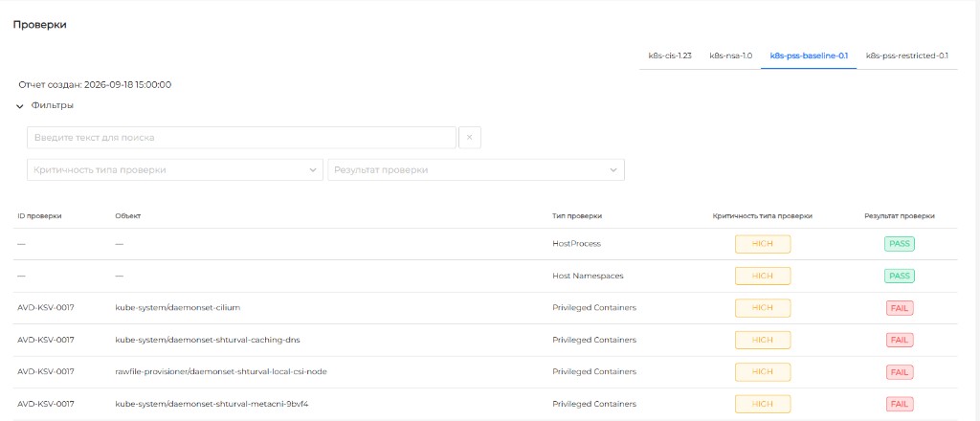Click AVD-KSV-0017 ID in metacni-9bvf4 row
Image resolution: width=980 pixels, height=421 pixels.
[46, 404]
